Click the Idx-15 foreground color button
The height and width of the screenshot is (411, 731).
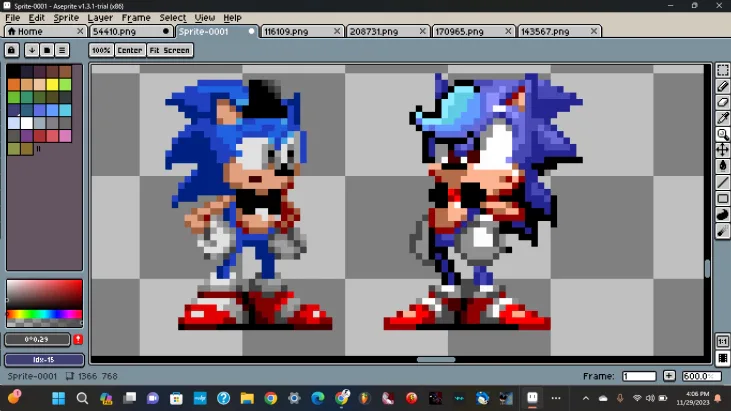[44, 359]
